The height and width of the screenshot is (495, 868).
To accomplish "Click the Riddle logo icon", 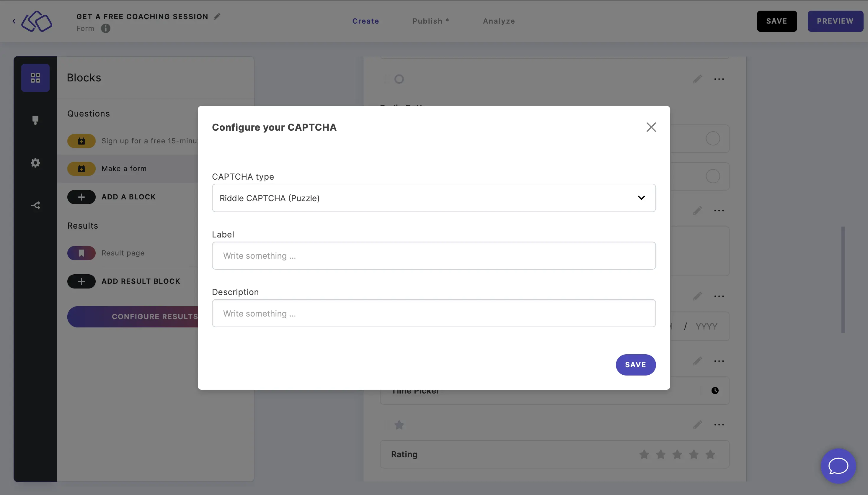I will pos(36,21).
